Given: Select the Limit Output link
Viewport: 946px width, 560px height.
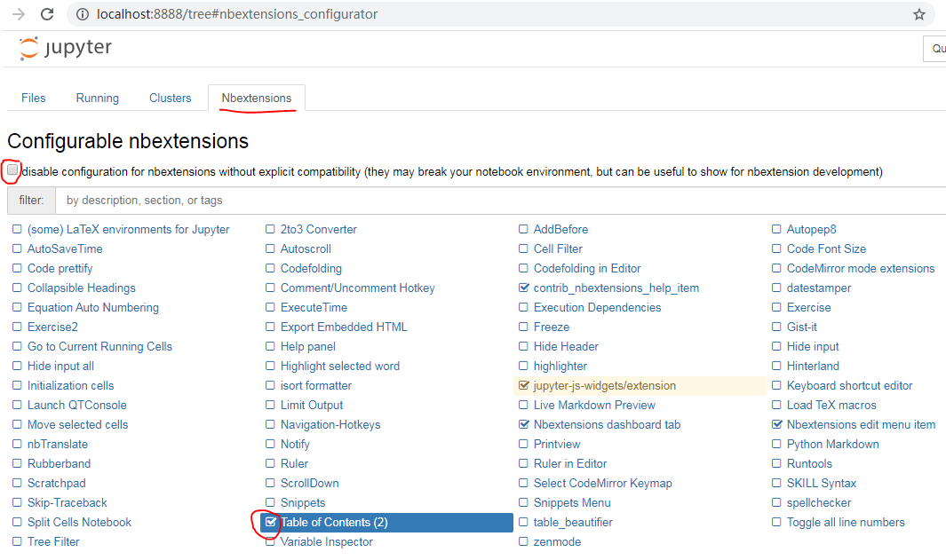Looking at the screenshot, I should (x=311, y=405).
